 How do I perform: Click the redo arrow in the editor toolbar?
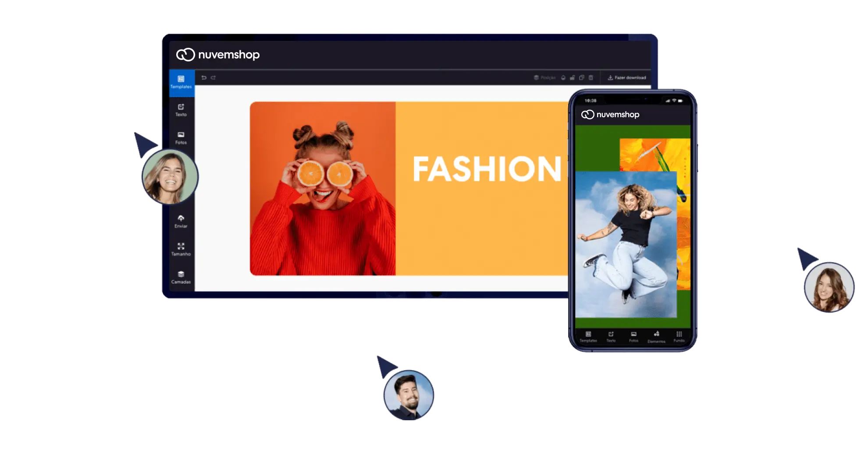(213, 78)
